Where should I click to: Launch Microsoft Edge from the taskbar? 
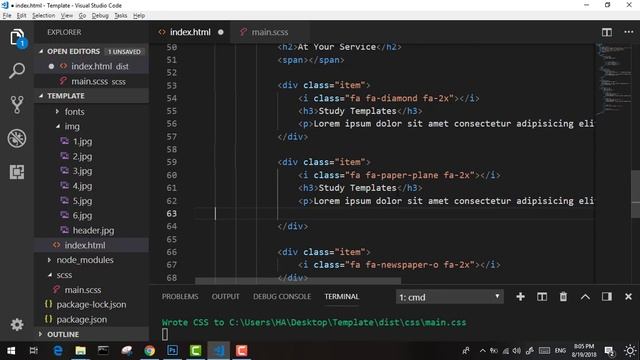[x=58, y=351]
